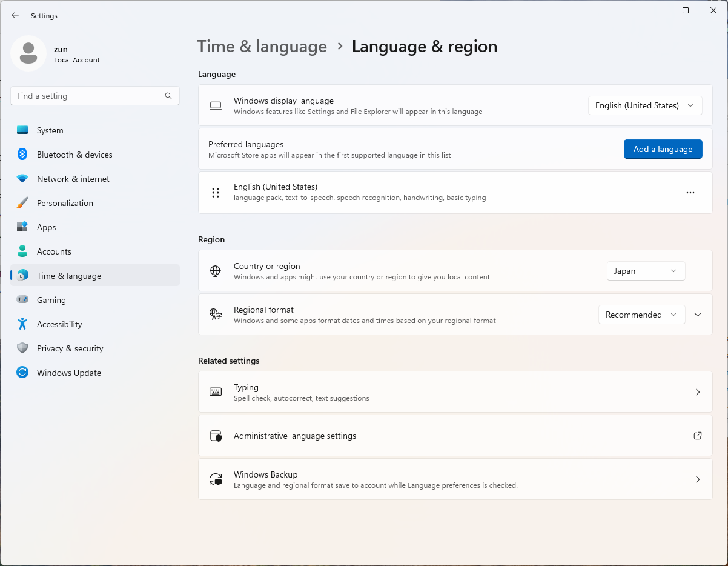Click the Windows Backup sync icon
Screen dimensions: 728x566
click(x=216, y=479)
